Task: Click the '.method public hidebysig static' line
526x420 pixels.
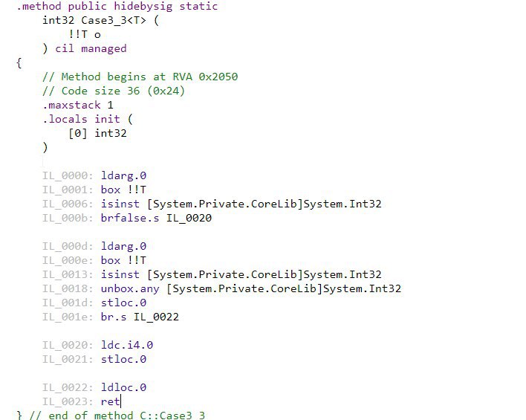Action: [x=117, y=7]
